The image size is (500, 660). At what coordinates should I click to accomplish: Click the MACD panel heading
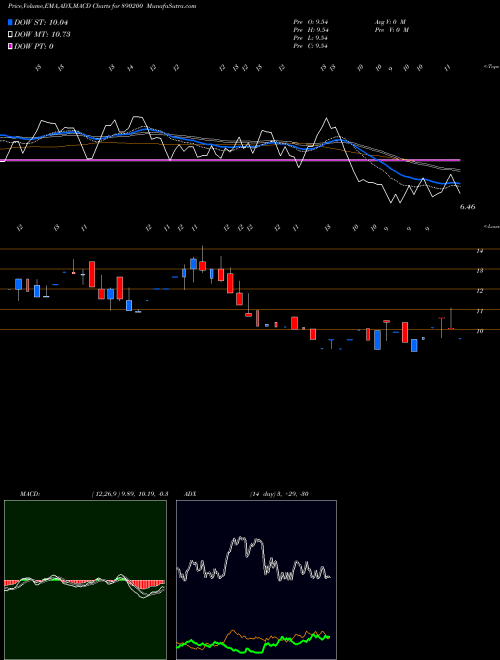tap(30, 494)
